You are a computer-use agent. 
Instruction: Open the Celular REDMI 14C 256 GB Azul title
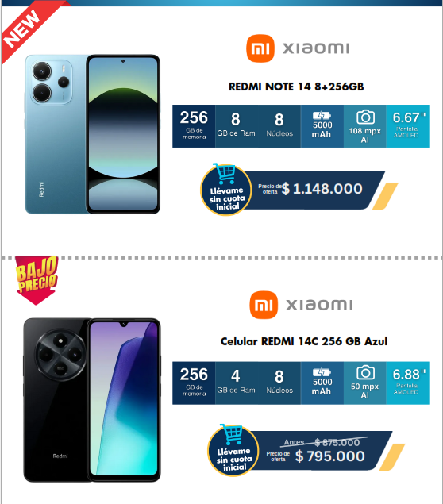pyautogui.click(x=304, y=341)
